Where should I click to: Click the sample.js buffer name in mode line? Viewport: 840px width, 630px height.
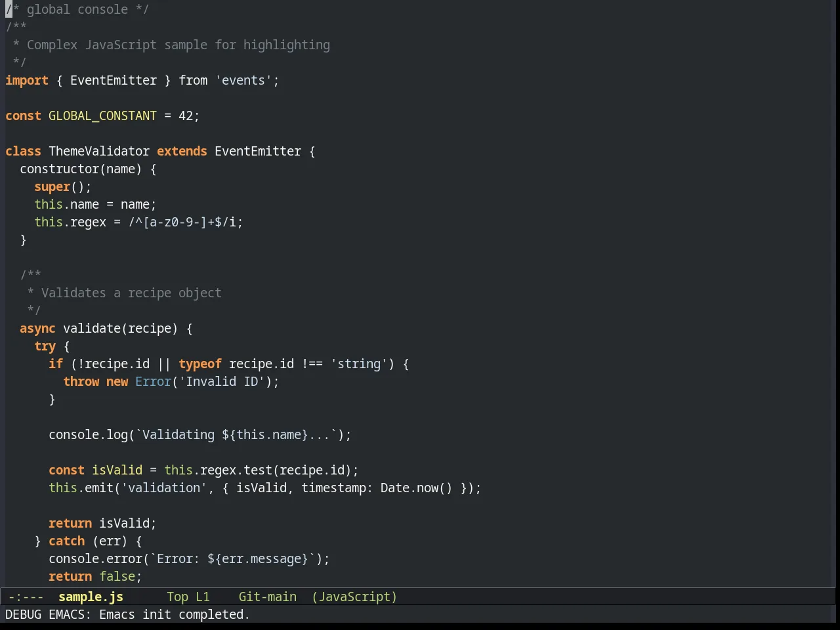[x=91, y=597]
